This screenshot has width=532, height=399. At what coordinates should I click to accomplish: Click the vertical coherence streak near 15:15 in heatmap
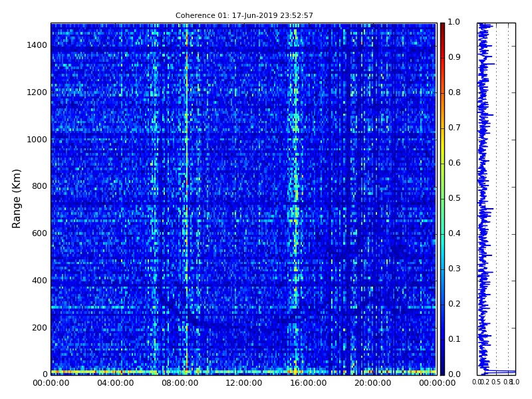click(295, 199)
